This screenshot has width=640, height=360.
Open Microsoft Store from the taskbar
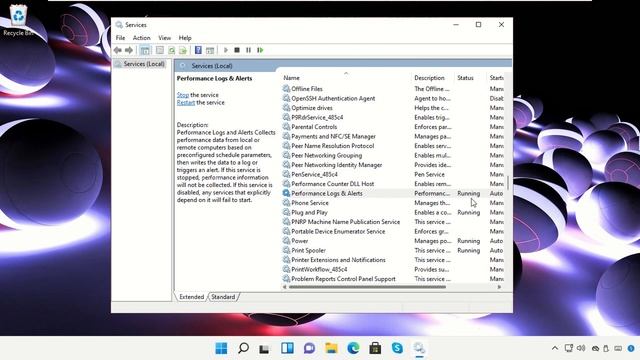point(375,348)
